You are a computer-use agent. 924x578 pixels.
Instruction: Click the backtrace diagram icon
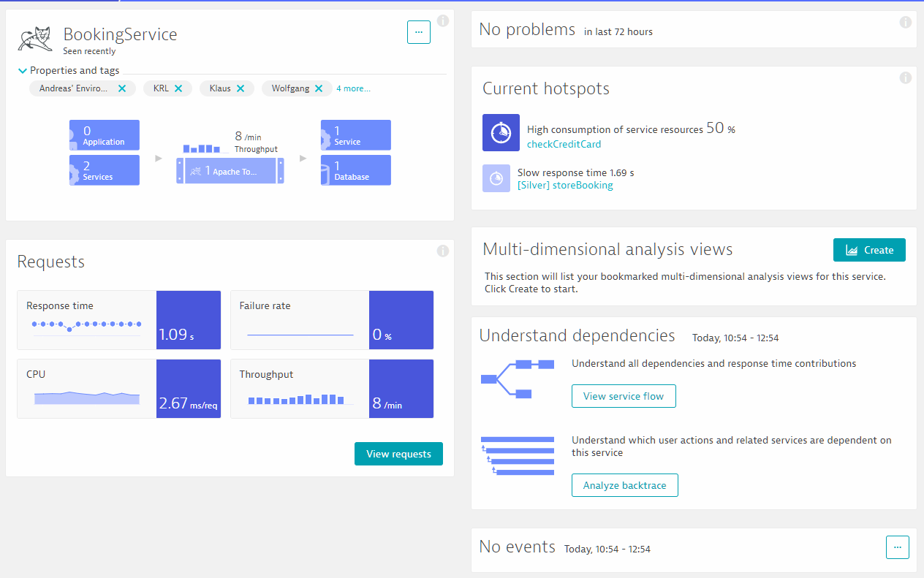coord(518,457)
